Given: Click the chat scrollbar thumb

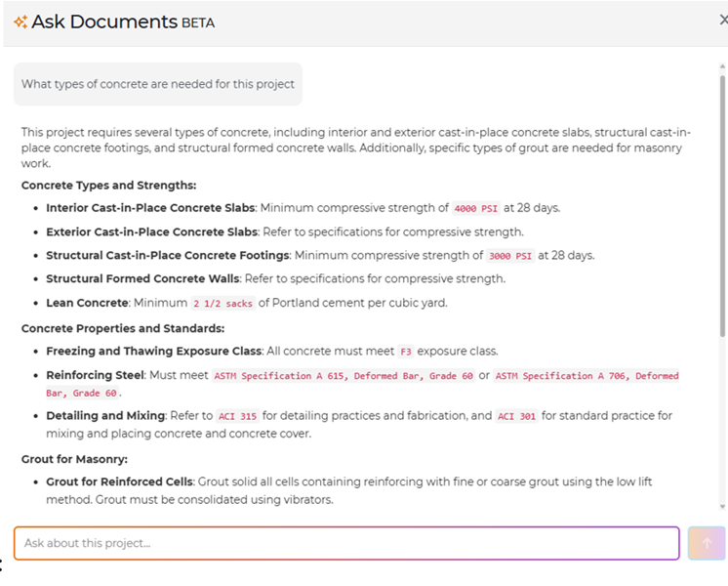Looking at the screenshot, I should (722, 205).
